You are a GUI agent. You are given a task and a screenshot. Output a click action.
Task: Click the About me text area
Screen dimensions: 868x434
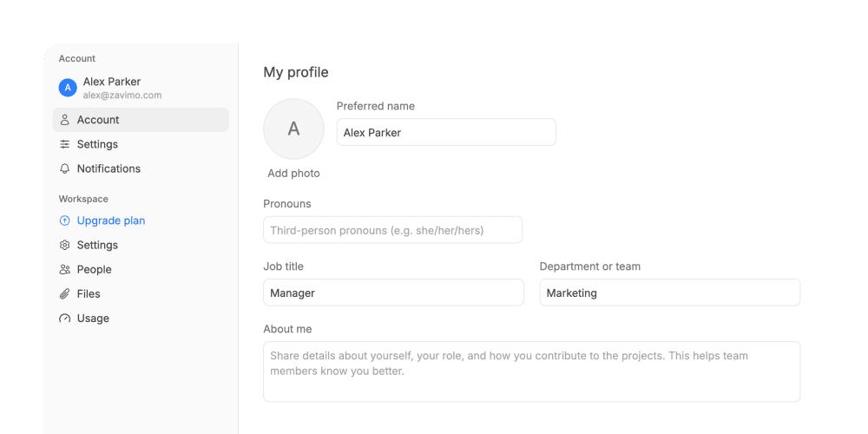click(531, 372)
